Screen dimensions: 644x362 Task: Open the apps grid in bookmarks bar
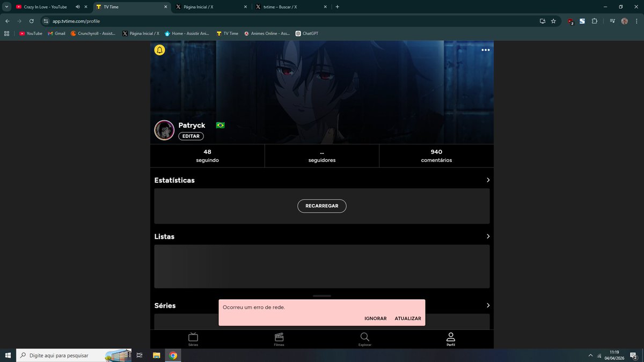click(x=7, y=33)
